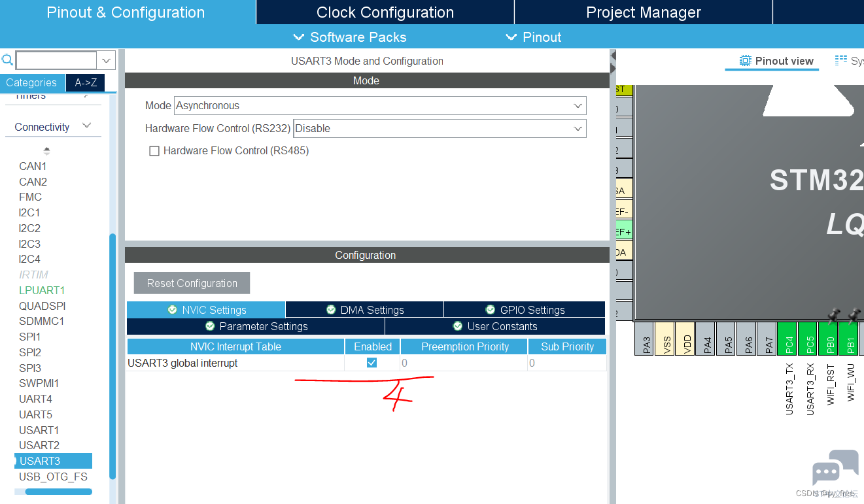Image resolution: width=864 pixels, height=504 pixels.
Task: Focus the peripheral search input field
Action: pyautogui.click(x=56, y=61)
